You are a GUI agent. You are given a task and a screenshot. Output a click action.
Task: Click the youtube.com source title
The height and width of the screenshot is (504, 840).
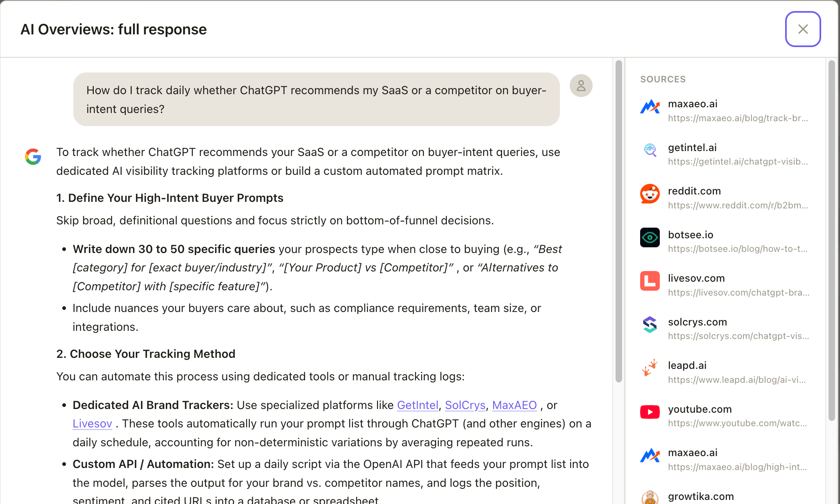[700, 409]
